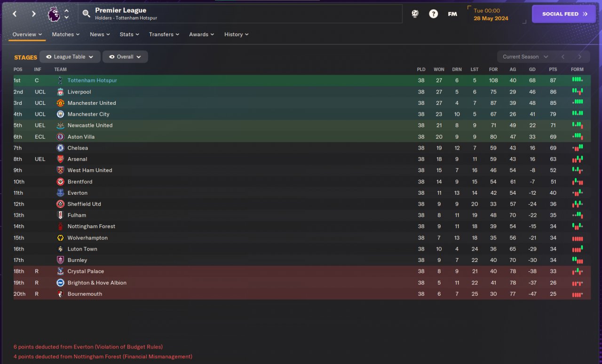Click the Social Feed button
Screen dimensions: 602x364
(x=564, y=14)
